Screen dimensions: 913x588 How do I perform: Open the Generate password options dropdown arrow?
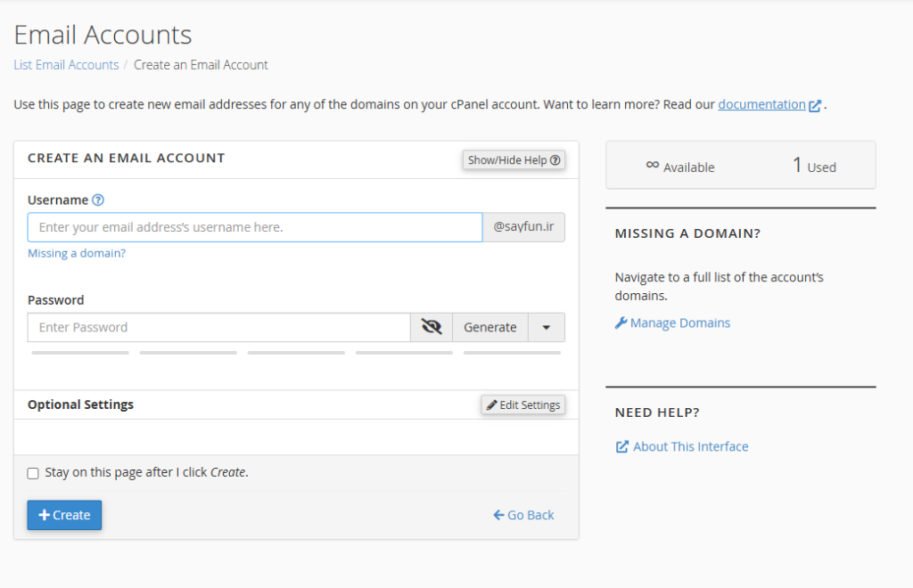[547, 327]
